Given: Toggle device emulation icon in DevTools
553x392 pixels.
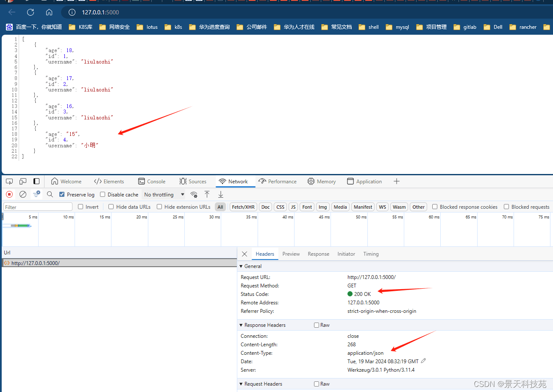Looking at the screenshot, I should click(x=23, y=181).
